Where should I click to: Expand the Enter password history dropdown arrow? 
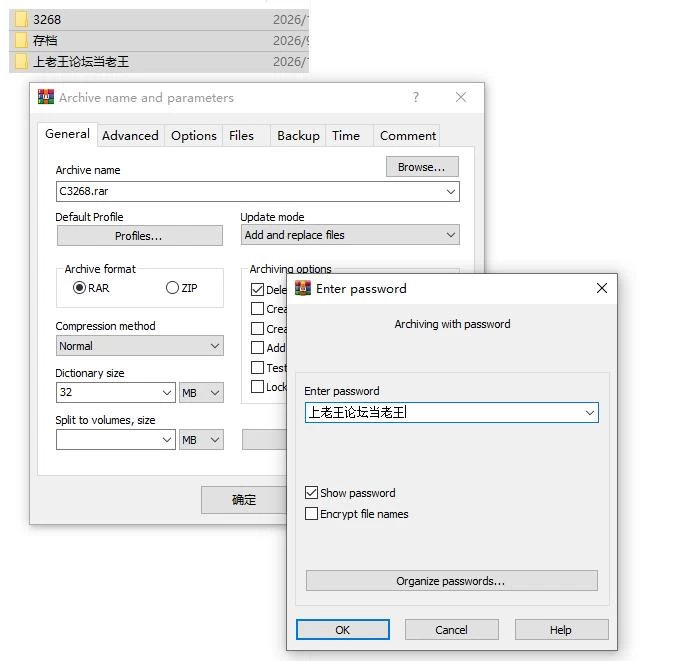[x=590, y=413]
